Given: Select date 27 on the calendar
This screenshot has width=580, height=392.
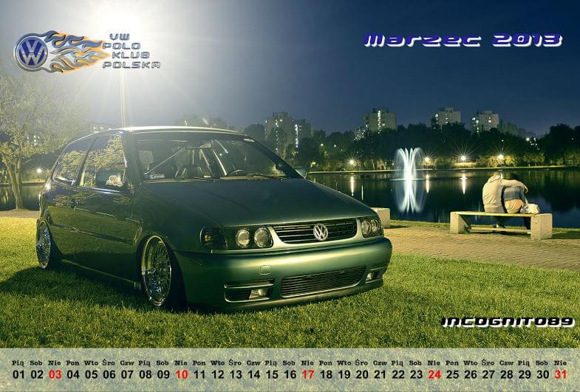Looking at the screenshot, I should point(488,374).
